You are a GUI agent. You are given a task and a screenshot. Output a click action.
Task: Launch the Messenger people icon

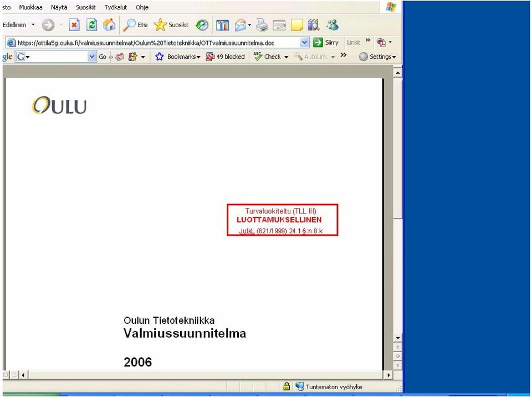click(x=332, y=25)
